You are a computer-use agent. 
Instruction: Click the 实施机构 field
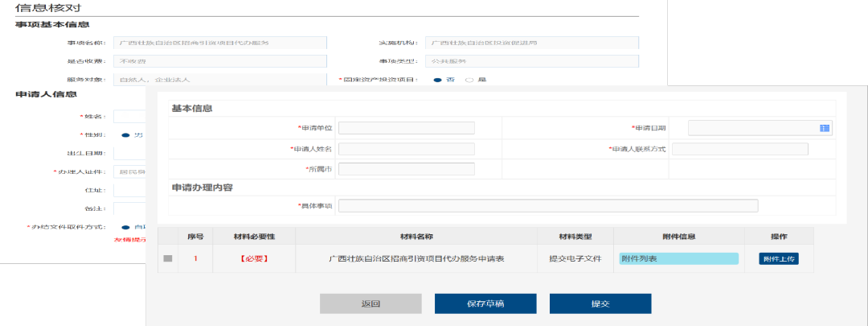(x=530, y=42)
